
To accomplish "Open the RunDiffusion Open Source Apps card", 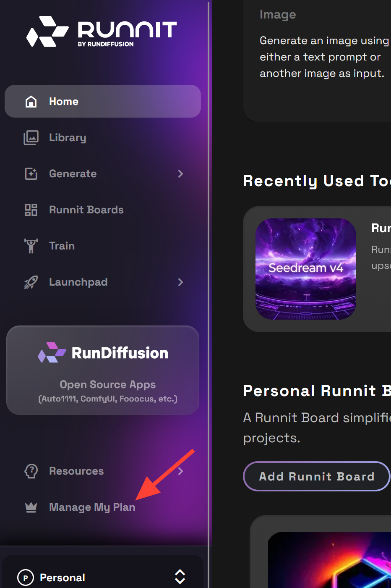I will point(103,370).
